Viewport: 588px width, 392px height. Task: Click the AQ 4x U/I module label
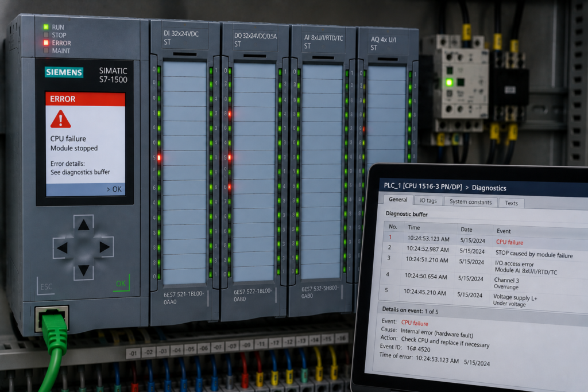[383, 44]
